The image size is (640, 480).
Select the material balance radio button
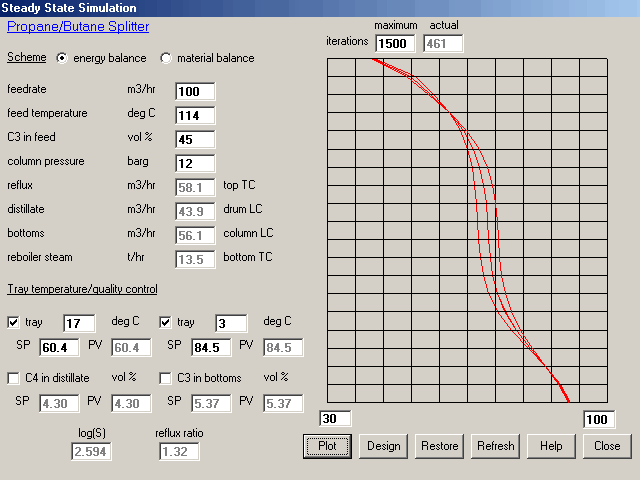(x=166, y=58)
